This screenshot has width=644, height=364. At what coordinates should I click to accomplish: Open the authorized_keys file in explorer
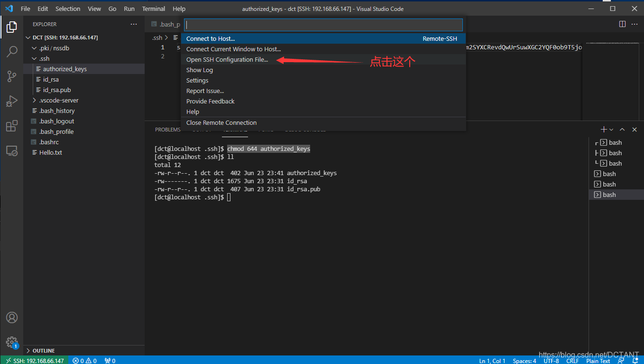84,69
